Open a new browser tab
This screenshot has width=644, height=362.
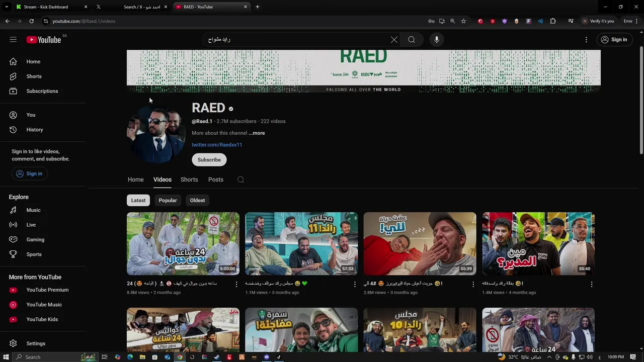tap(257, 7)
